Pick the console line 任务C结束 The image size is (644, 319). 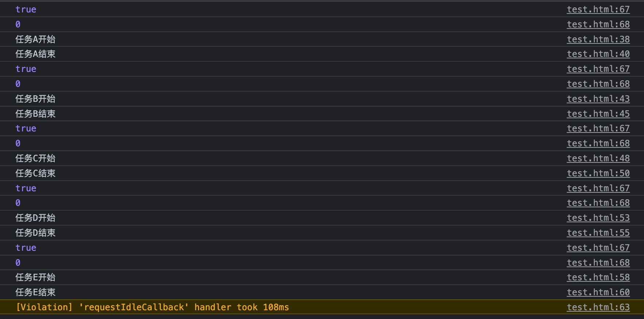[x=35, y=173]
